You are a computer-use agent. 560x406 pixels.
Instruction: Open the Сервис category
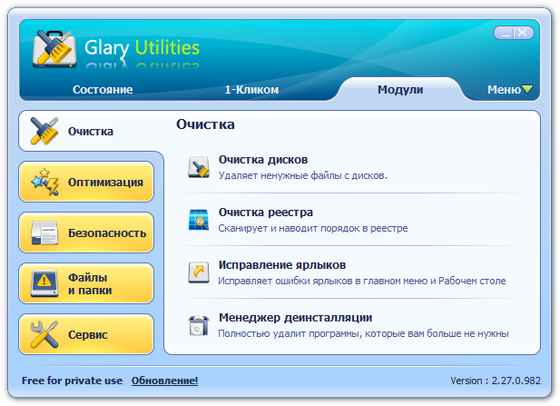[x=86, y=334]
